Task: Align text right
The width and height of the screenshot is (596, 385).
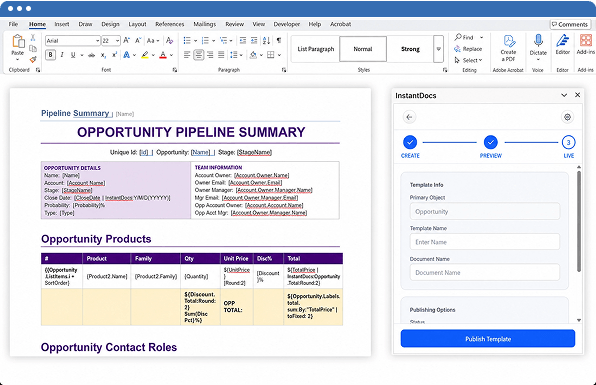Action: click(210, 55)
